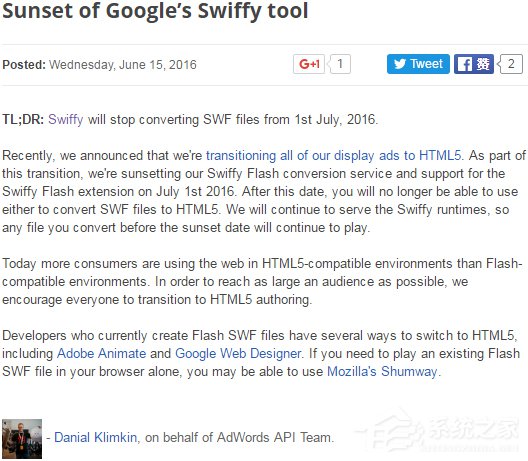Click the Facebook 'f' logo
528x461 pixels.
(465, 64)
